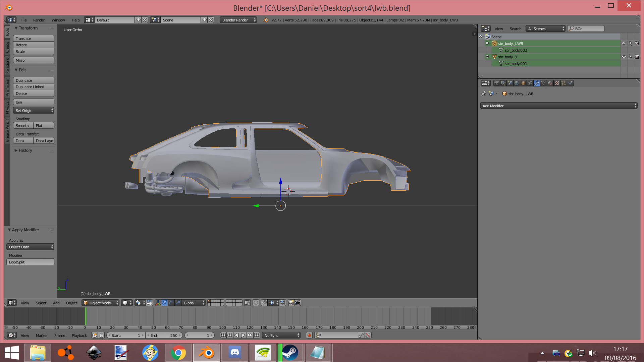This screenshot has width=644, height=362.
Task: Toggle renderability camera for sbr_body._LWB
Action: coord(637,43)
